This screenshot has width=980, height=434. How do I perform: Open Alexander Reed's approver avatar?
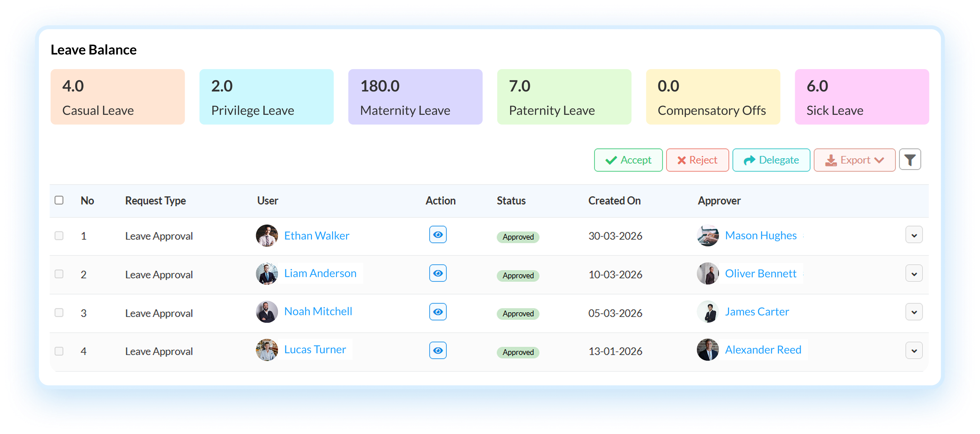pyautogui.click(x=708, y=350)
